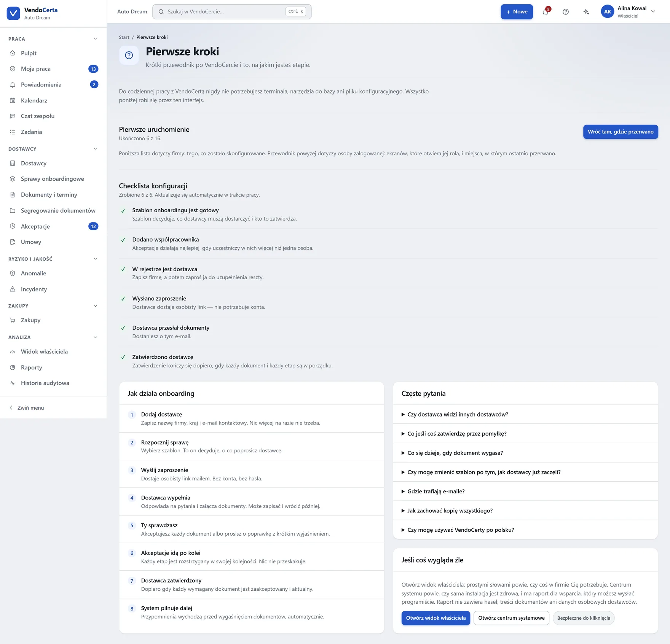Open Raporty from the sidebar
Screen dimensions: 670x644
pos(53,367)
